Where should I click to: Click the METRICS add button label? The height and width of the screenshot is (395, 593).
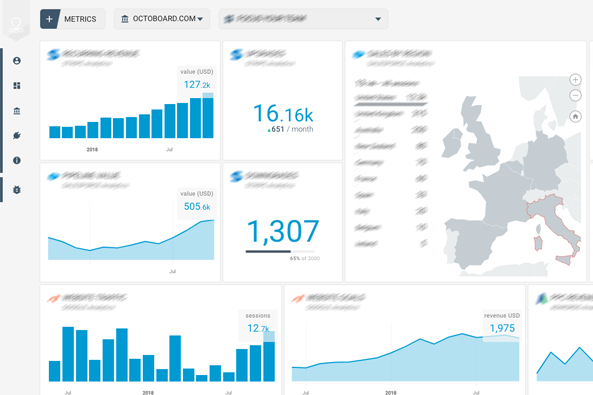(80, 19)
